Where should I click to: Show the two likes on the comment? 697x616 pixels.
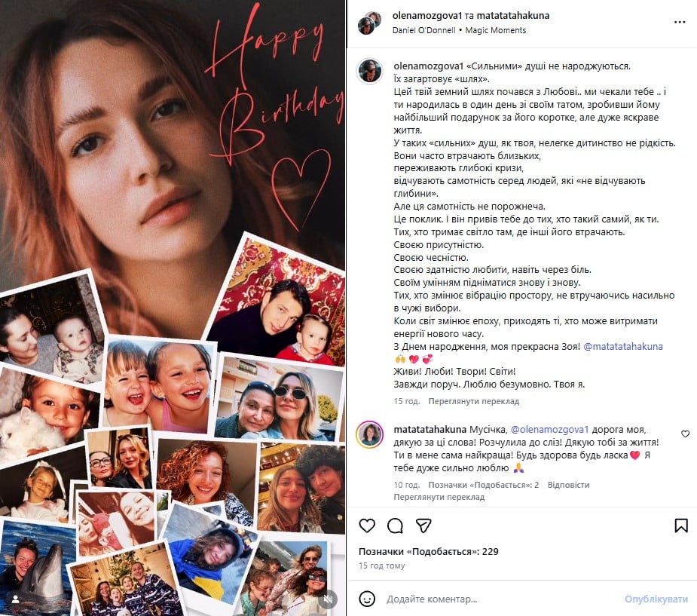click(x=483, y=485)
